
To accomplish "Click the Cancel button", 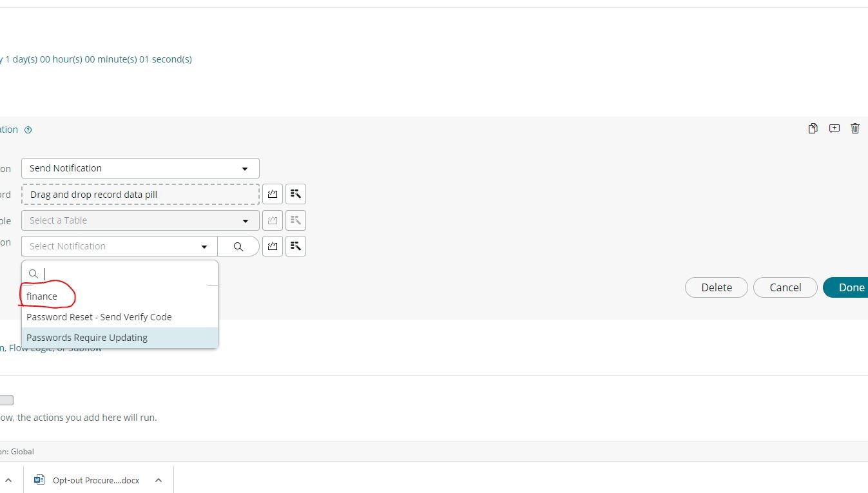I will tap(786, 287).
